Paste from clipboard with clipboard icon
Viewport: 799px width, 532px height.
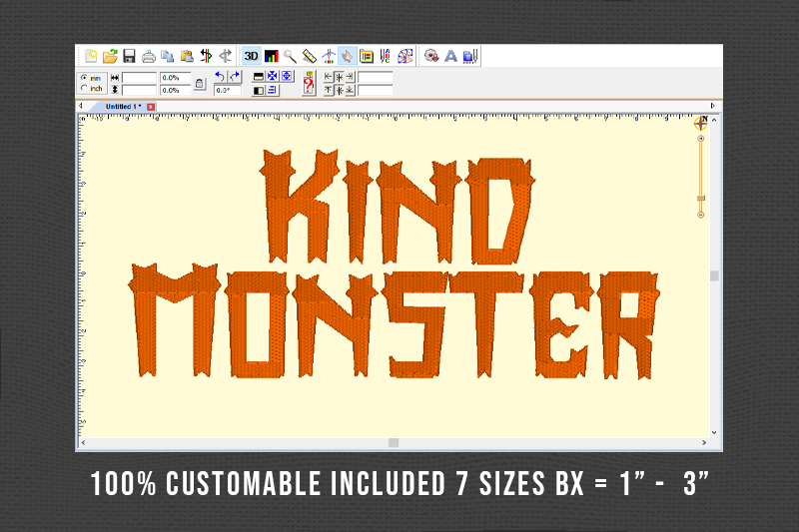coord(187,56)
